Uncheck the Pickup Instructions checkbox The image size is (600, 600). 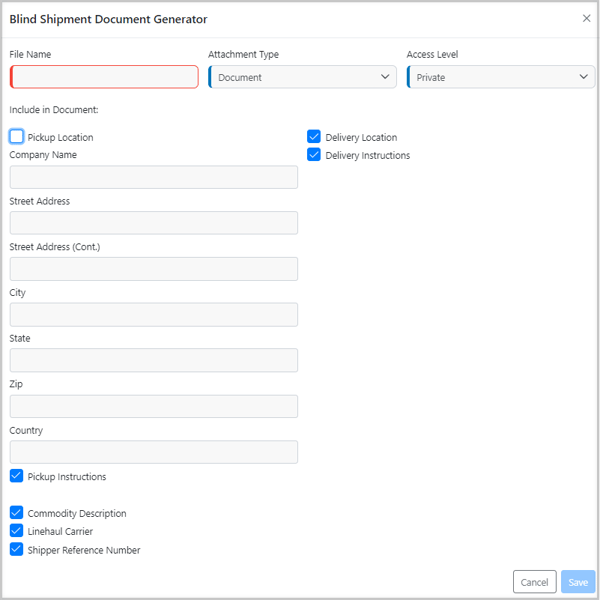point(16,476)
